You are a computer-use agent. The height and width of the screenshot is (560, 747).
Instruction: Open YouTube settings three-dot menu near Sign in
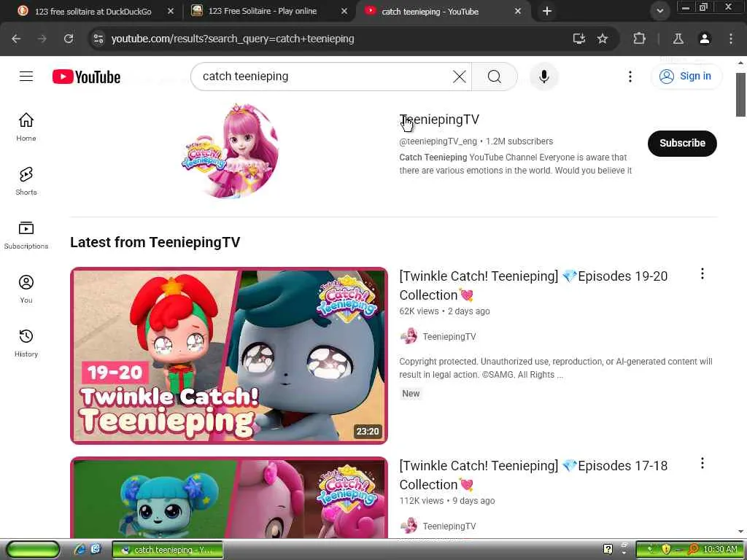pos(630,77)
